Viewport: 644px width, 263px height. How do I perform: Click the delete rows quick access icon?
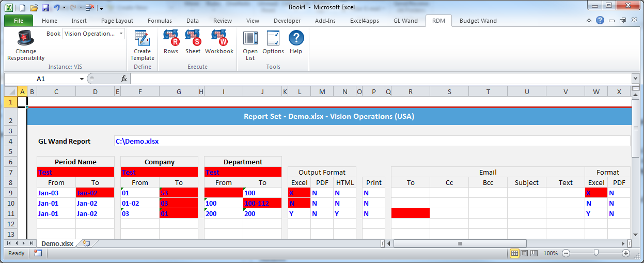pos(89,8)
